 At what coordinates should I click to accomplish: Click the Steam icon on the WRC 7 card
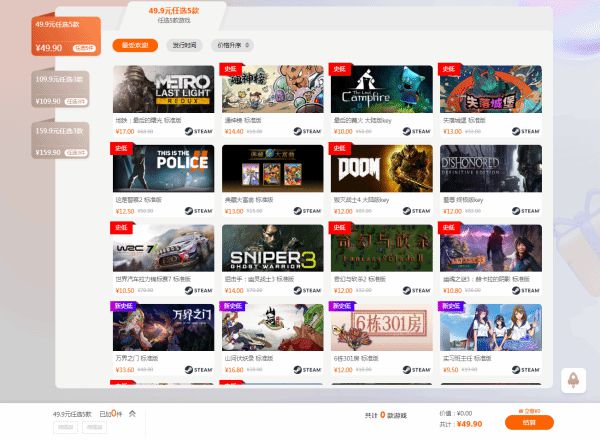pyautogui.click(x=198, y=290)
